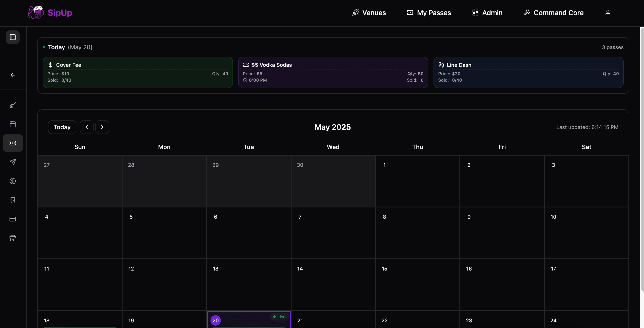Open the user profile icon
This screenshot has width=644, height=328.
608,13
